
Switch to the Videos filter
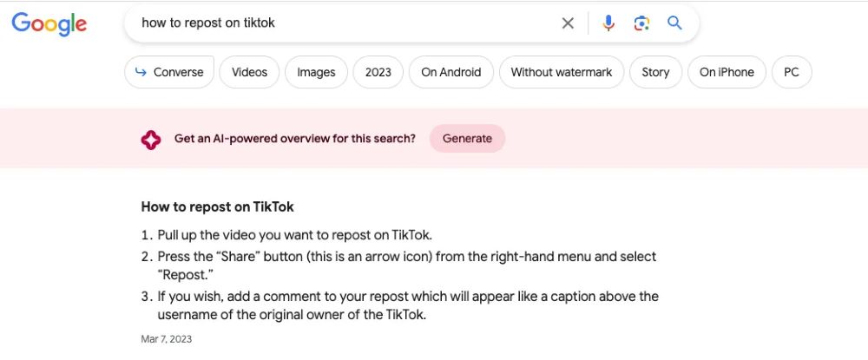coord(249,72)
